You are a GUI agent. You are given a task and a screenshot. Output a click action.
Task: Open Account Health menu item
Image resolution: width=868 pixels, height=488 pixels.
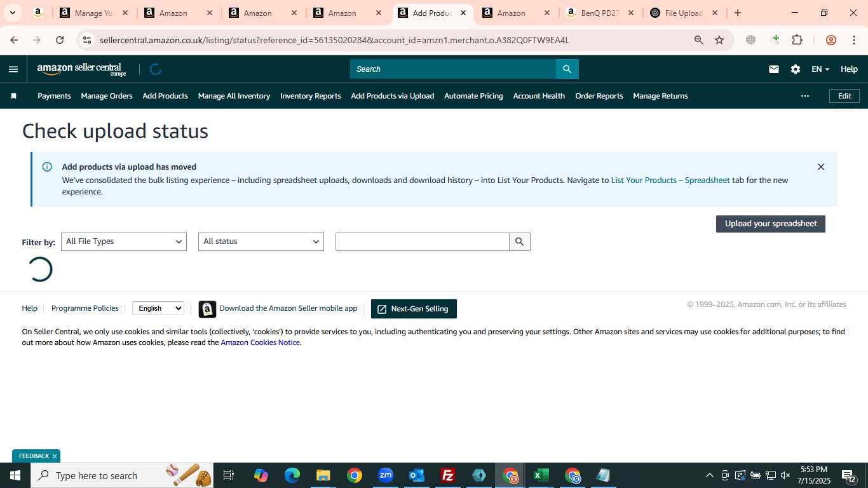(x=539, y=96)
